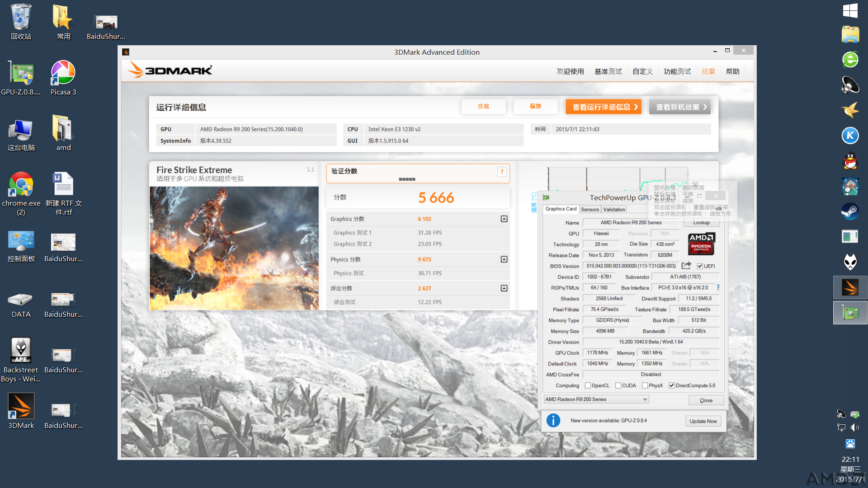Screen dimensions: 868x488
Task: Click the clock showing 22:11 in the tray
Action: [x=850, y=460]
